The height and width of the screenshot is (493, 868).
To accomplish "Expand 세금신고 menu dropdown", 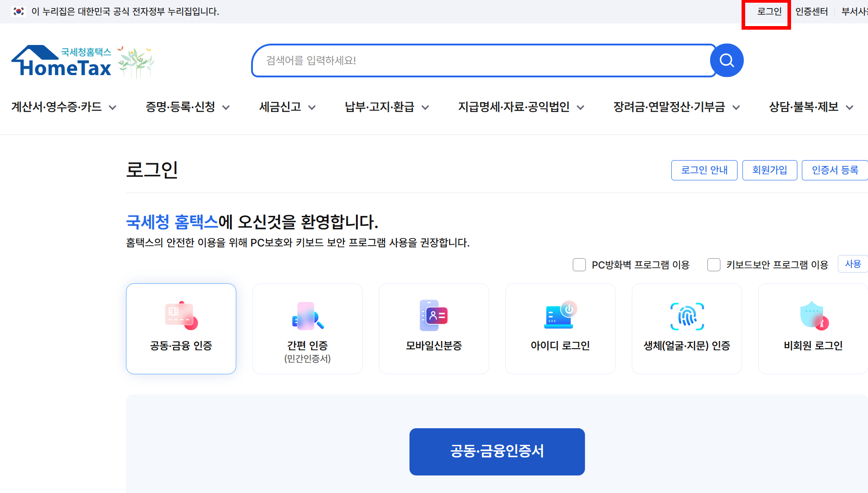I will pyautogui.click(x=287, y=107).
